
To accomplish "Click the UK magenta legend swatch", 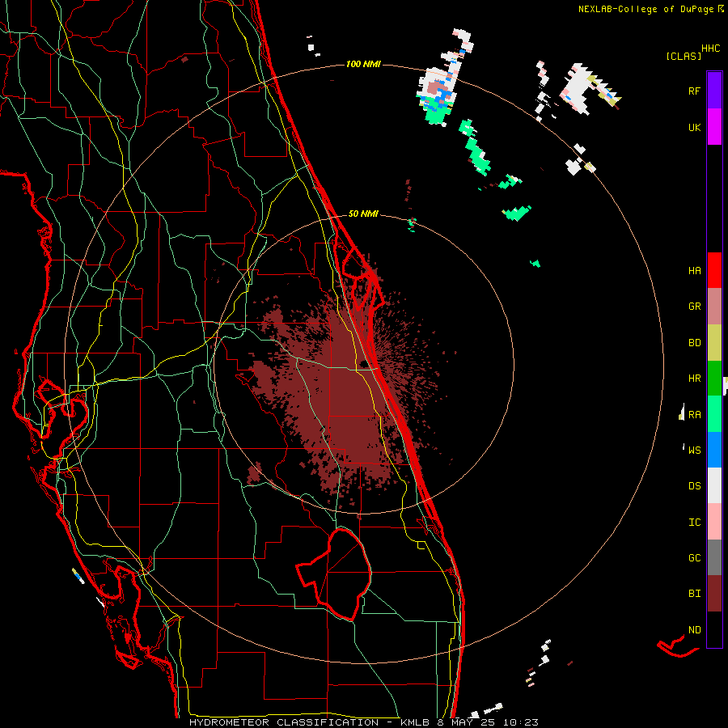I will (714, 127).
